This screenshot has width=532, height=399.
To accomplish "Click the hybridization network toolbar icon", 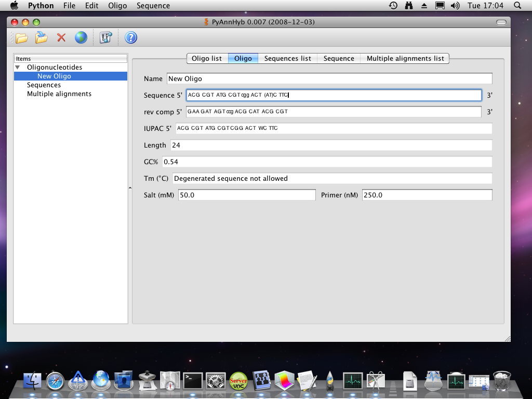I will point(106,38).
